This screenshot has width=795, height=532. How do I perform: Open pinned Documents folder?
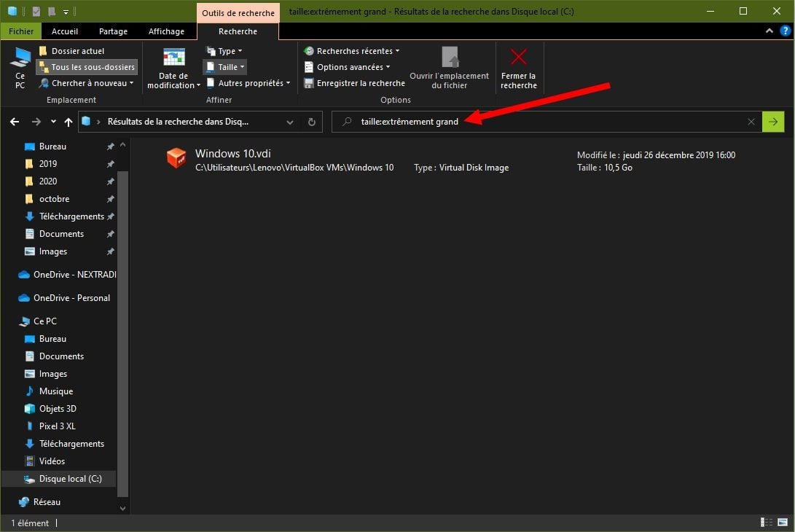61,234
